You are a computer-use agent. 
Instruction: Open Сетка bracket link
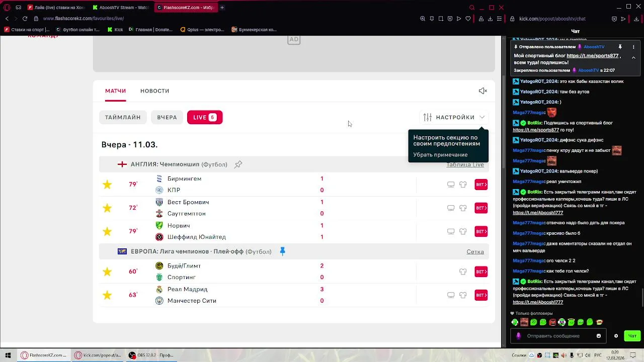[x=475, y=251]
